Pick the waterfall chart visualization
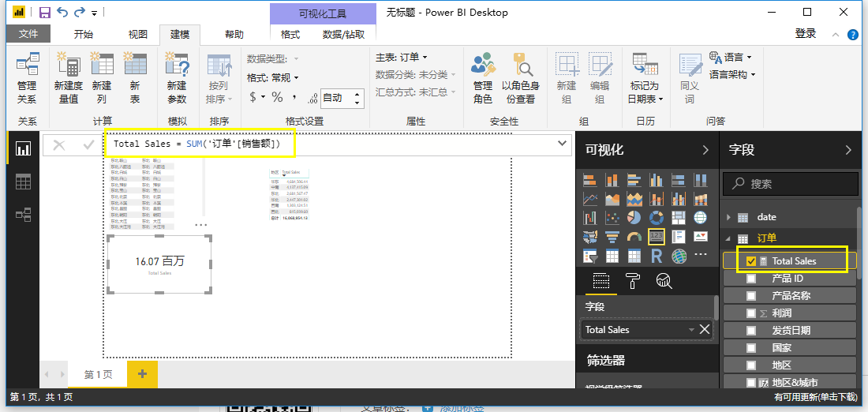Viewport: 868px width, 412px height. click(590, 218)
